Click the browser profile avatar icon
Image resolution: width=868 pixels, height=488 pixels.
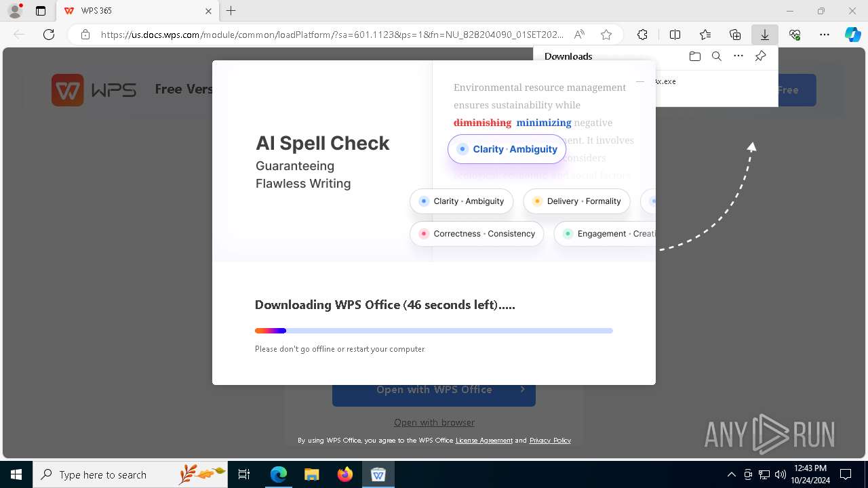click(x=15, y=11)
